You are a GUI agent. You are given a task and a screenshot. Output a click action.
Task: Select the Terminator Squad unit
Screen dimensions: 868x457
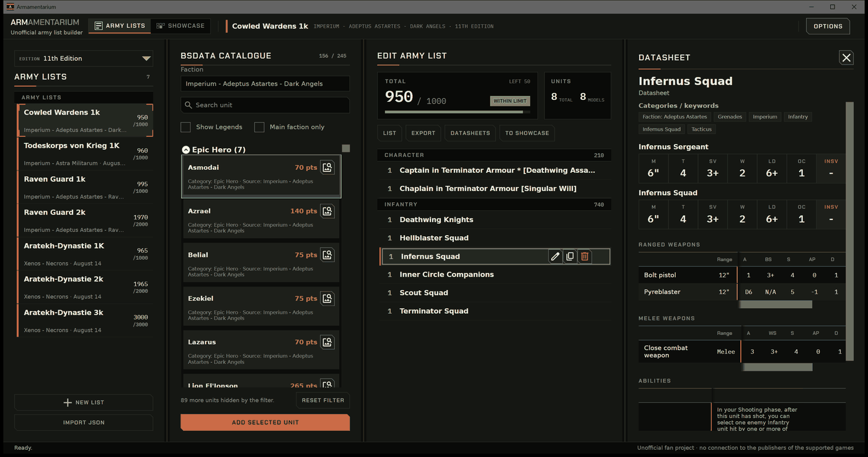click(x=494, y=311)
